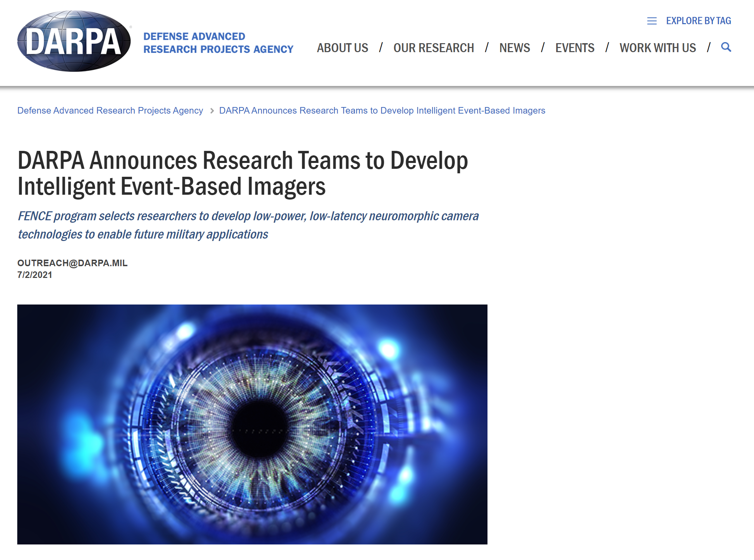Open the Events menu item

574,48
